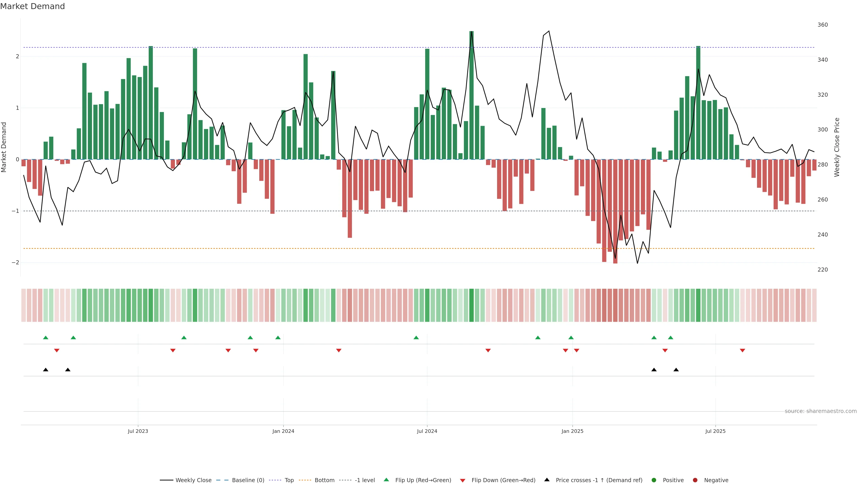Click the first black price-cross triangle marker
Viewport: 868px width, 488px height.
tap(46, 370)
